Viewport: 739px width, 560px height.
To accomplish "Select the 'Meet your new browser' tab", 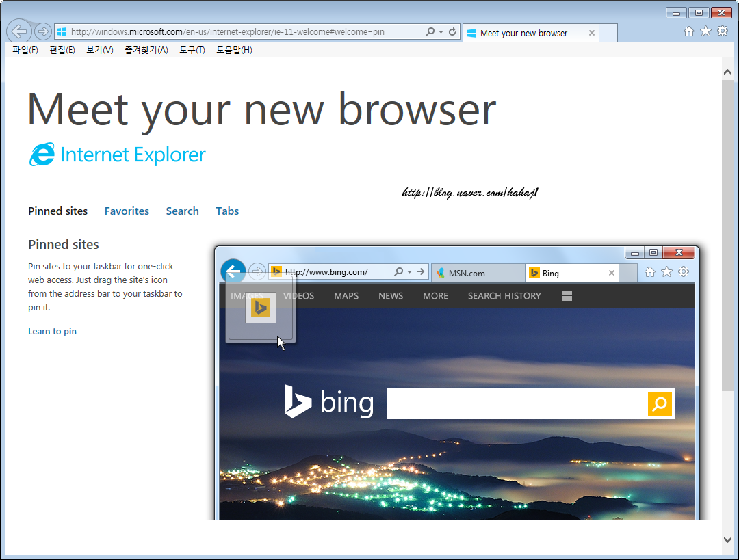I will (x=531, y=33).
